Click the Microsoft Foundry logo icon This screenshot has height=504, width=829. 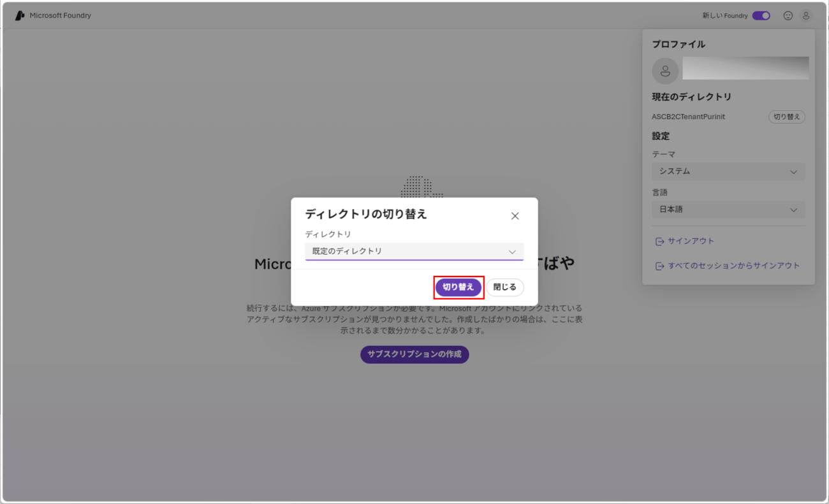pos(20,15)
